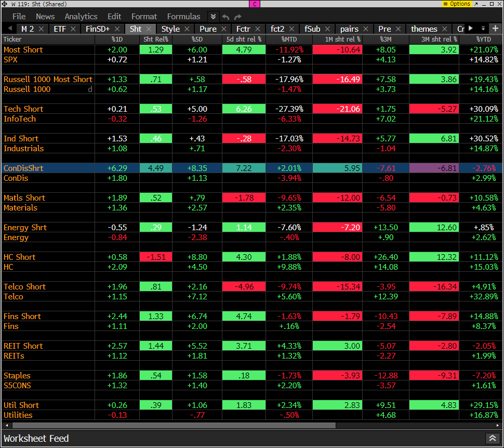Click the 3M sht rel % column header
Image resolution: width=504 pixels, height=448 pixels.
(434, 39)
